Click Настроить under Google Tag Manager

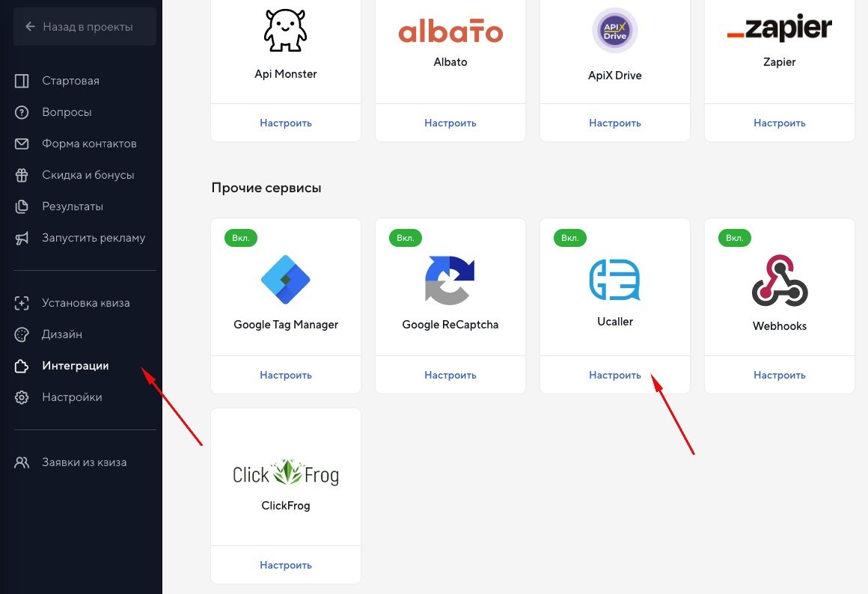click(x=286, y=376)
